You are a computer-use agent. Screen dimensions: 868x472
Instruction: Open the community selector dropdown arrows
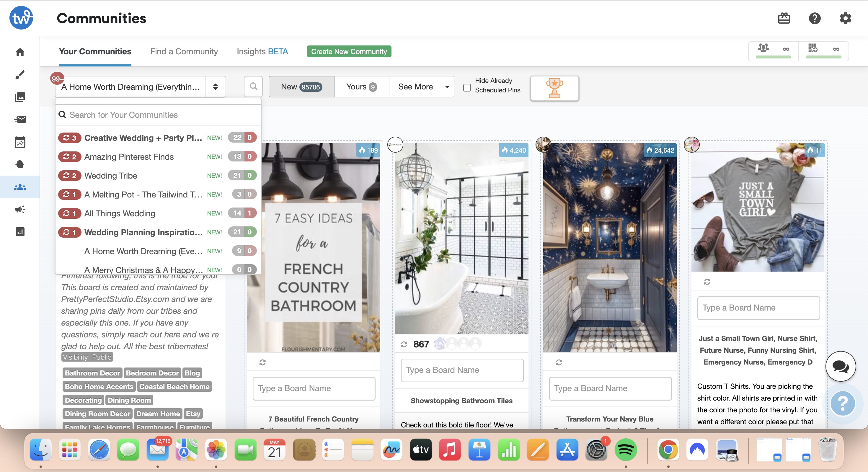[215, 86]
